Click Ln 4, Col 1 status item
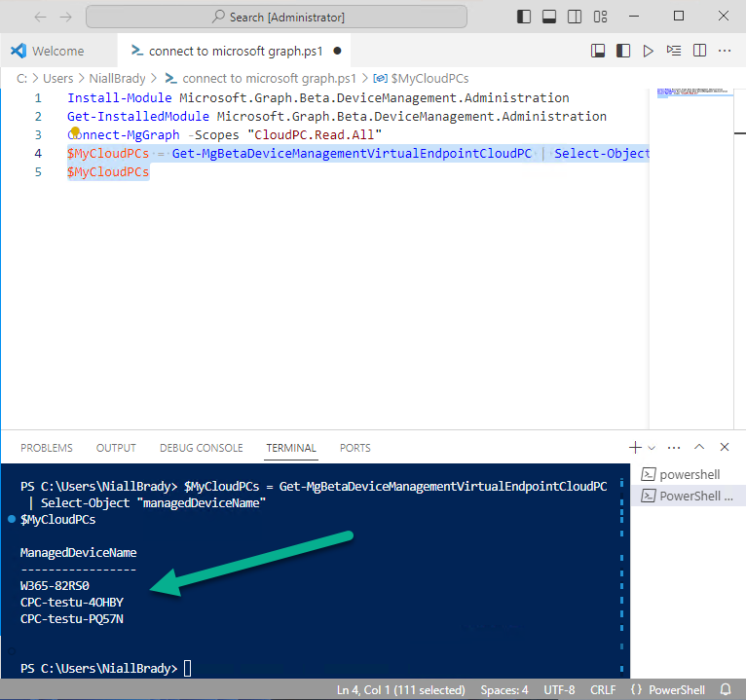 tap(400, 690)
